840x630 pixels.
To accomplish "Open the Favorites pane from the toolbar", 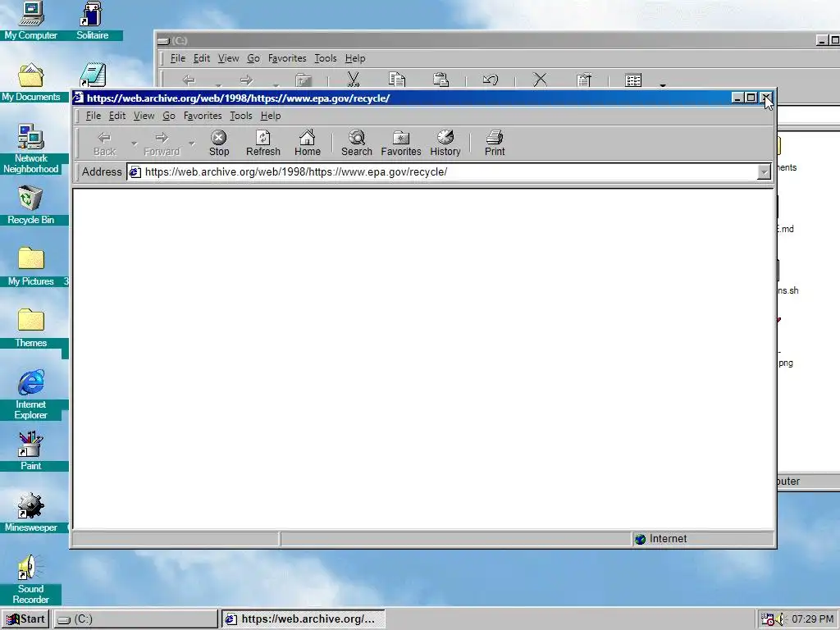I will [x=400, y=143].
